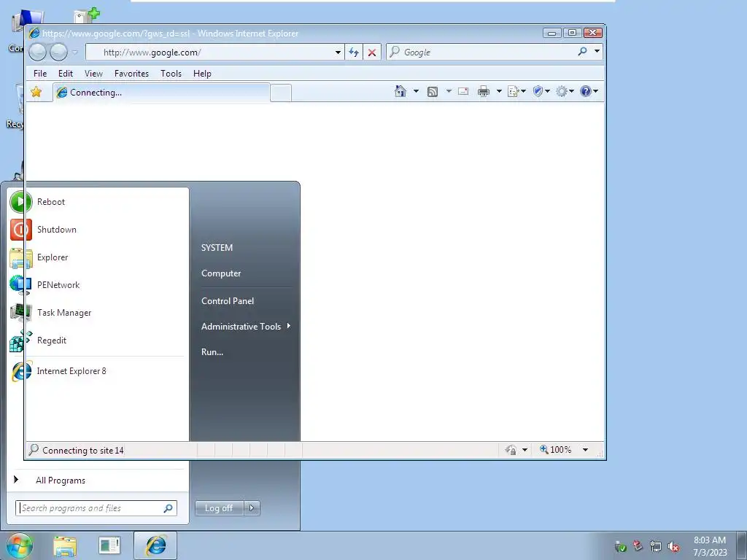Open the Log off options arrow
The width and height of the screenshot is (747, 560).
(252, 508)
